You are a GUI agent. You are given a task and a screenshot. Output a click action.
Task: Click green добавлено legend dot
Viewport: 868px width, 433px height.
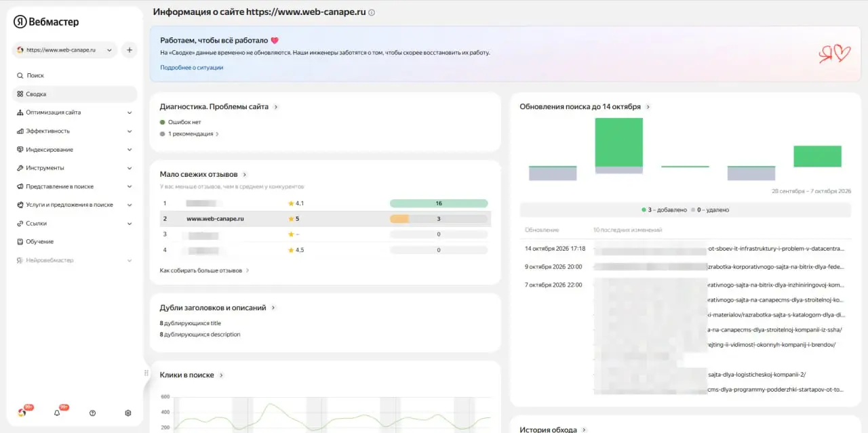644,210
